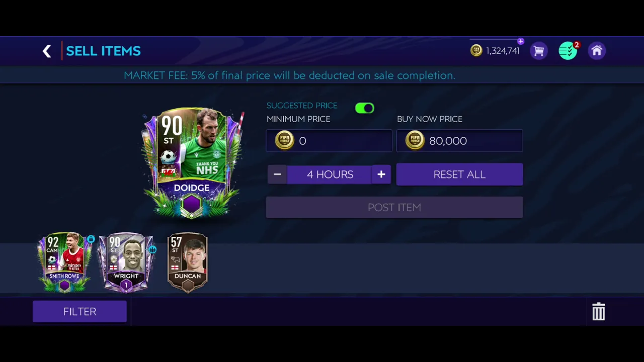Viewport: 644px width, 362px height.
Task: Open the store shopping cart icon
Action: [539, 51]
